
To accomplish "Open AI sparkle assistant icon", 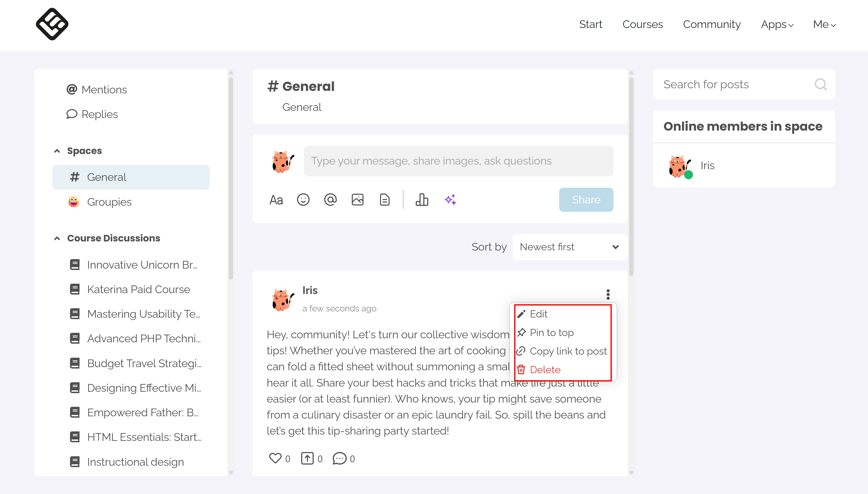I will (450, 200).
